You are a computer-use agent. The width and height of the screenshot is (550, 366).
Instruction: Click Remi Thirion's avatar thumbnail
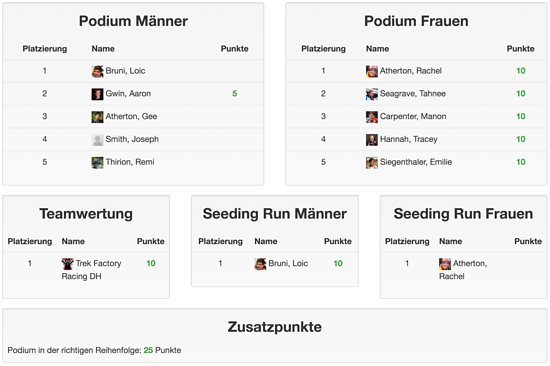coord(97,162)
